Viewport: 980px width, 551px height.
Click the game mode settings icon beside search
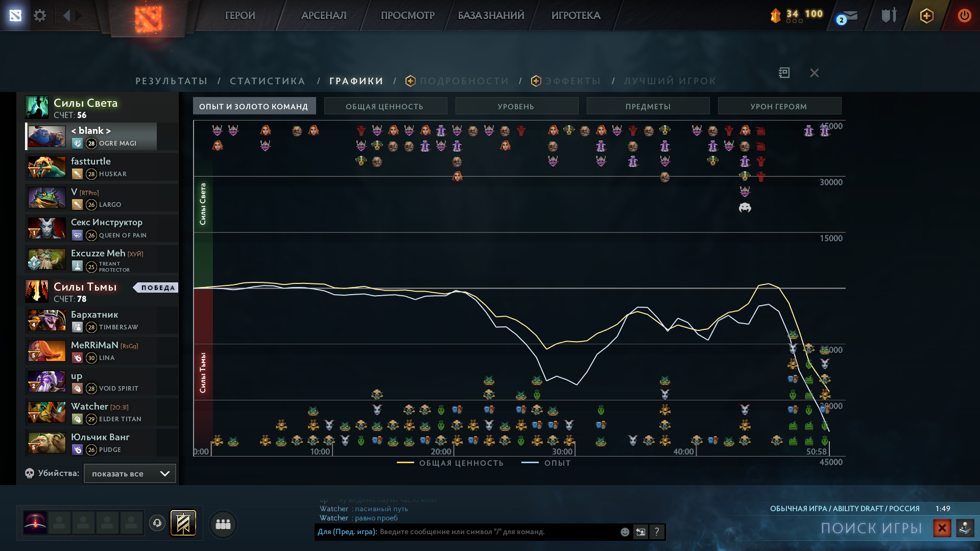965,528
